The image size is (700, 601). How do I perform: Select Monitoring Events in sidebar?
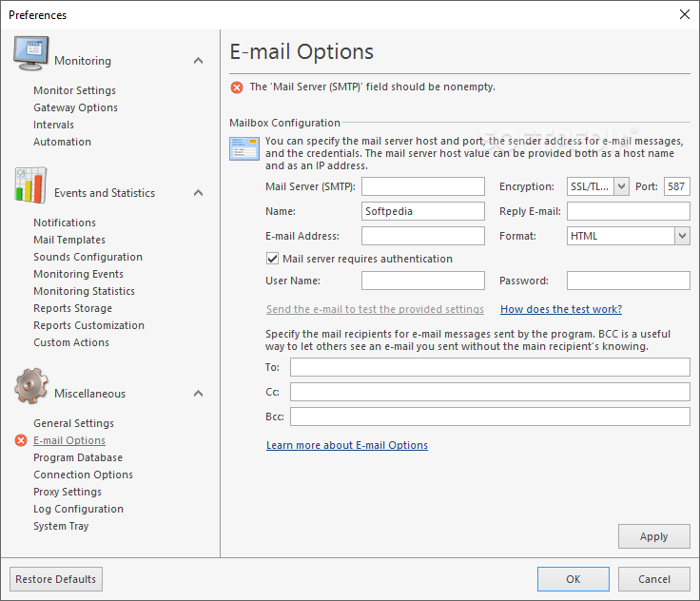click(x=78, y=274)
